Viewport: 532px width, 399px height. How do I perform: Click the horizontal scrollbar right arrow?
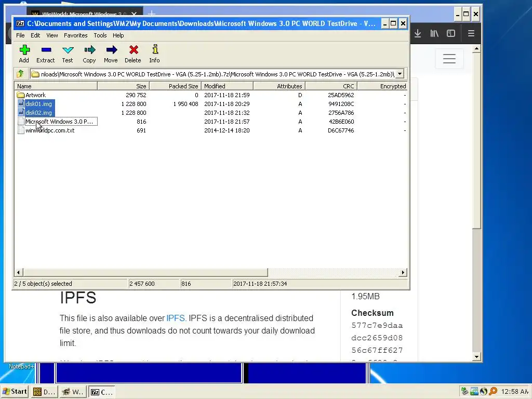[403, 272]
